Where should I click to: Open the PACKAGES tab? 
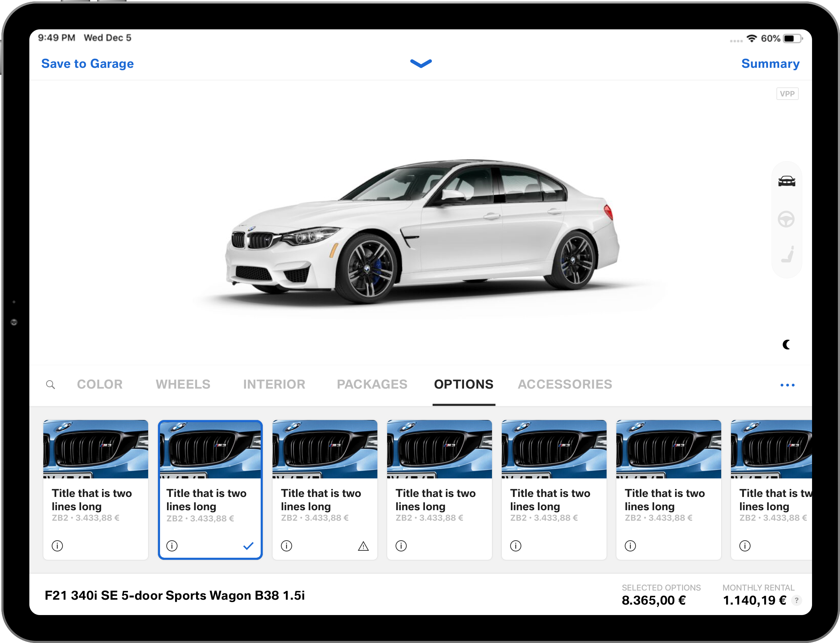371,384
